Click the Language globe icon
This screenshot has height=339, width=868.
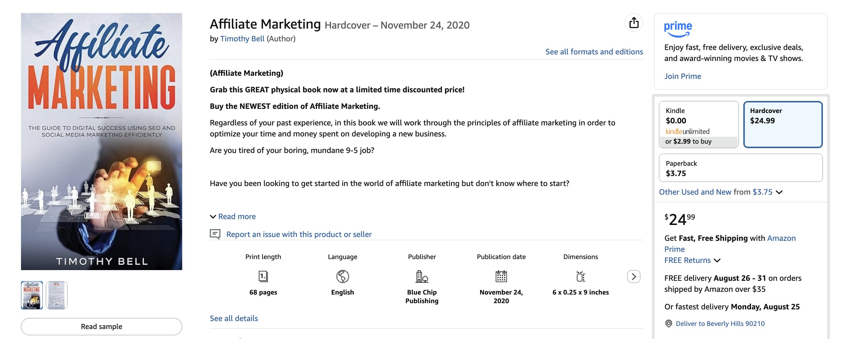point(342,276)
